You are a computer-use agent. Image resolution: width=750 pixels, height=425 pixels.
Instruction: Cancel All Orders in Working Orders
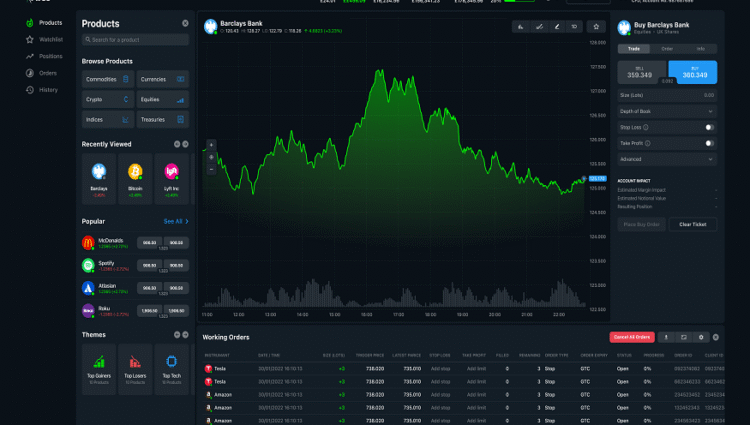coord(632,337)
